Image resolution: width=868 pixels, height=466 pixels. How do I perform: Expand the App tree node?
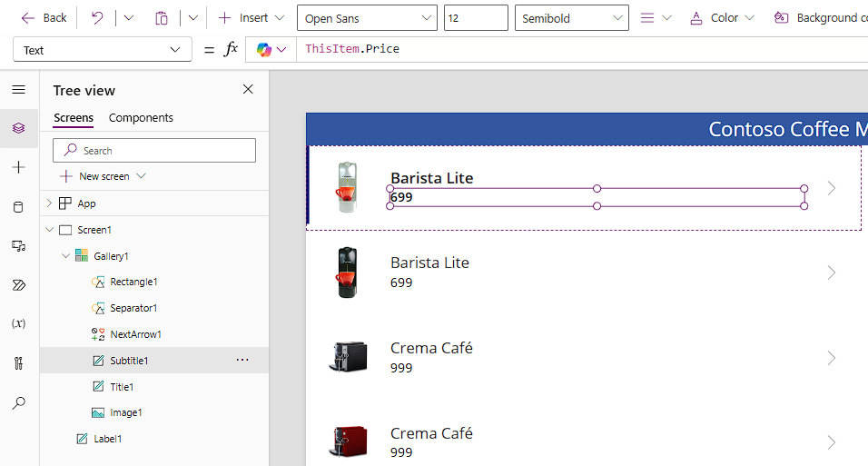coord(49,203)
